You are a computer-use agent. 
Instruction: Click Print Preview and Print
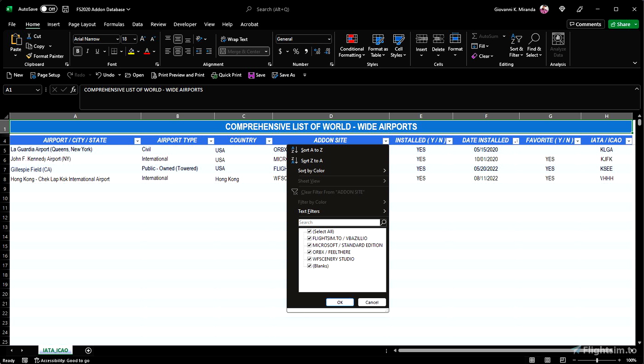(178, 75)
